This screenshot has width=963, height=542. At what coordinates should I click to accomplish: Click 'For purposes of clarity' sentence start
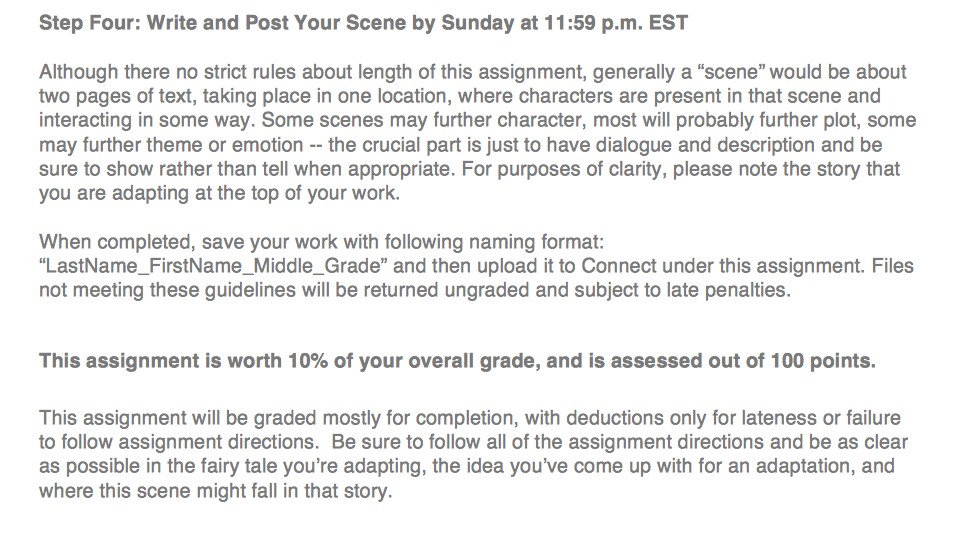[x=563, y=169]
